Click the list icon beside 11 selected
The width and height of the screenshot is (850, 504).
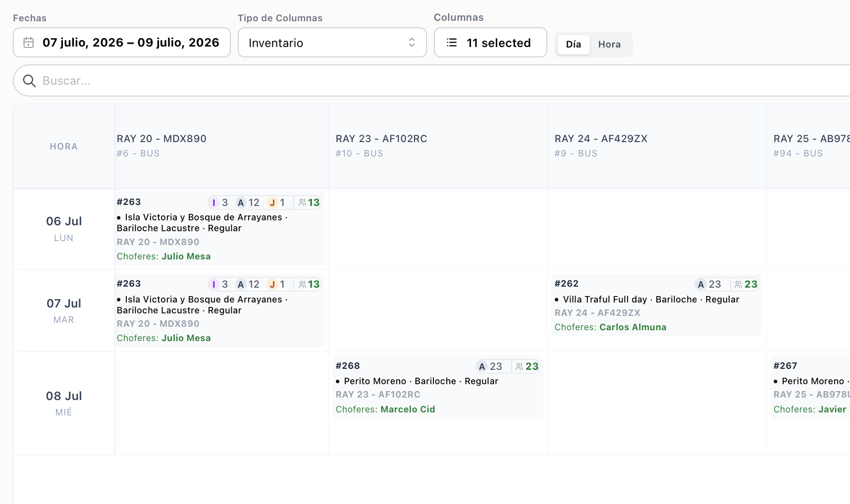tap(452, 43)
